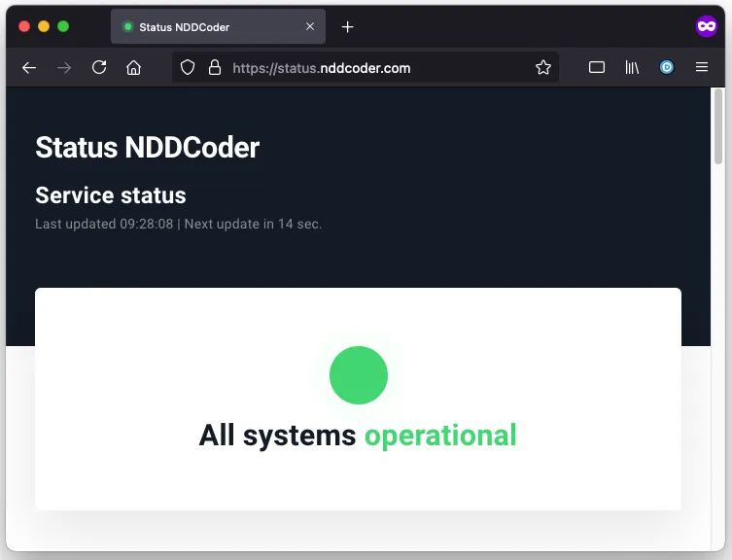This screenshot has width=732, height=560.
Task: Open the browser home page
Action: 134,68
